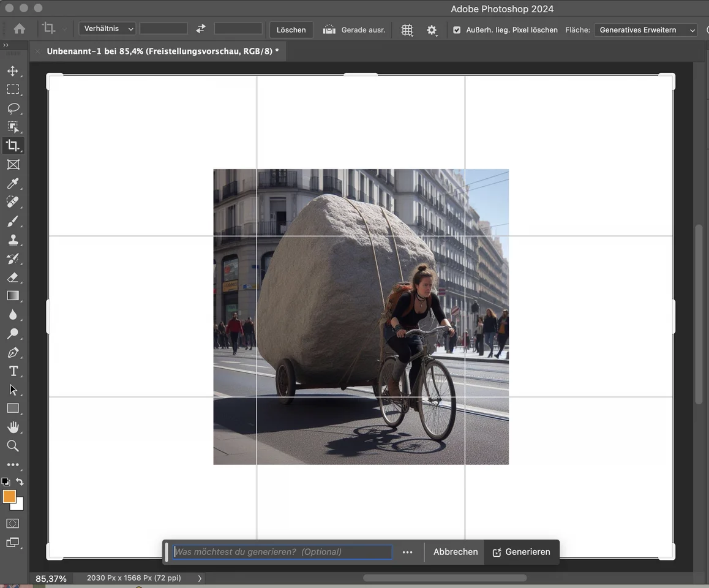Open the crop overlay grid options
This screenshot has width=709, height=588.
tap(407, 30)
